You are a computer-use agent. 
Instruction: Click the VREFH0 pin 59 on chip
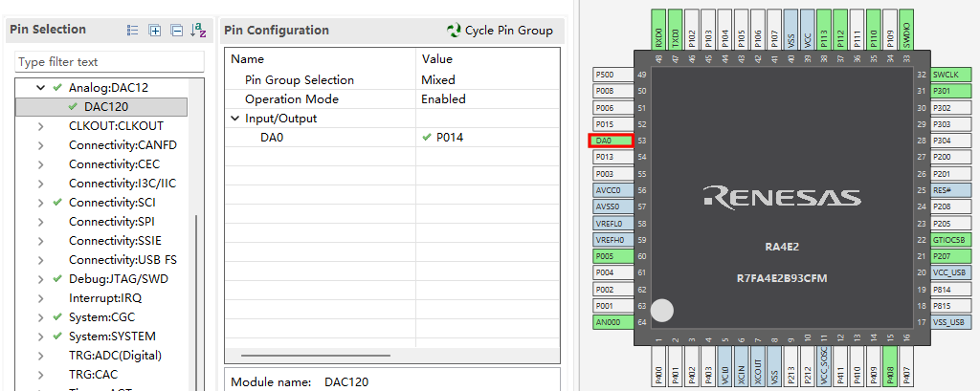(x=613, y=240)
